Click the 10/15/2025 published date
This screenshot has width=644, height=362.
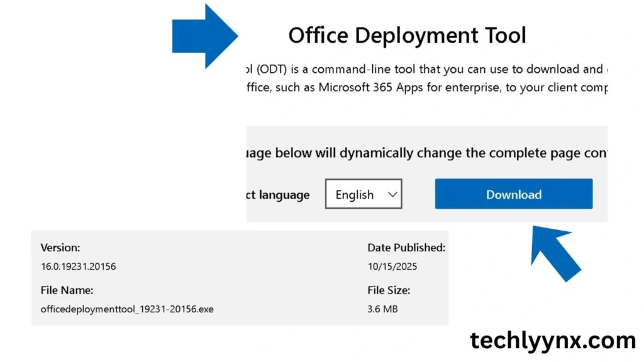point(392,266)
